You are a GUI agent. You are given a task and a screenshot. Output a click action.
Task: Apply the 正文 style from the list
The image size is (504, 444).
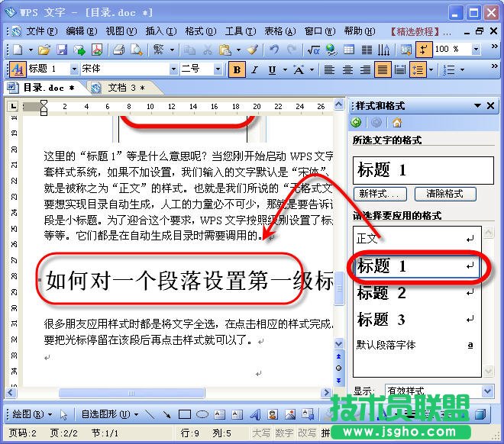click(417, 239)
